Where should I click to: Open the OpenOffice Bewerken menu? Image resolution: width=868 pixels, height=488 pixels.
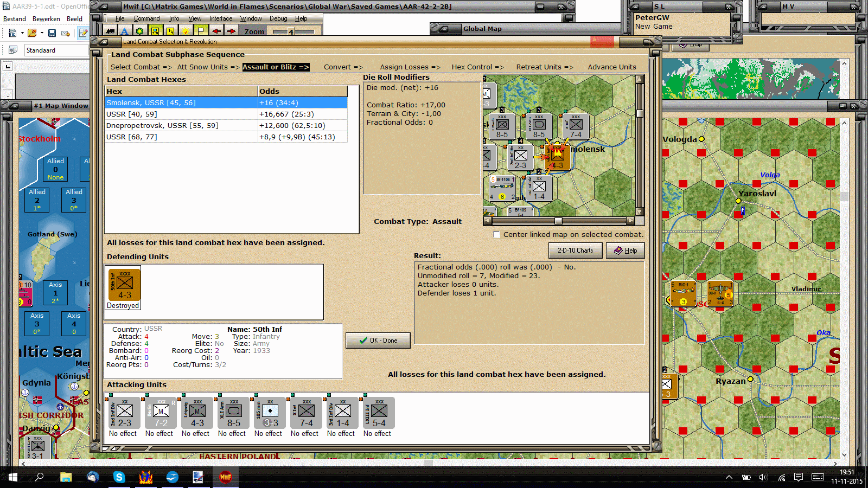point(46,18)
